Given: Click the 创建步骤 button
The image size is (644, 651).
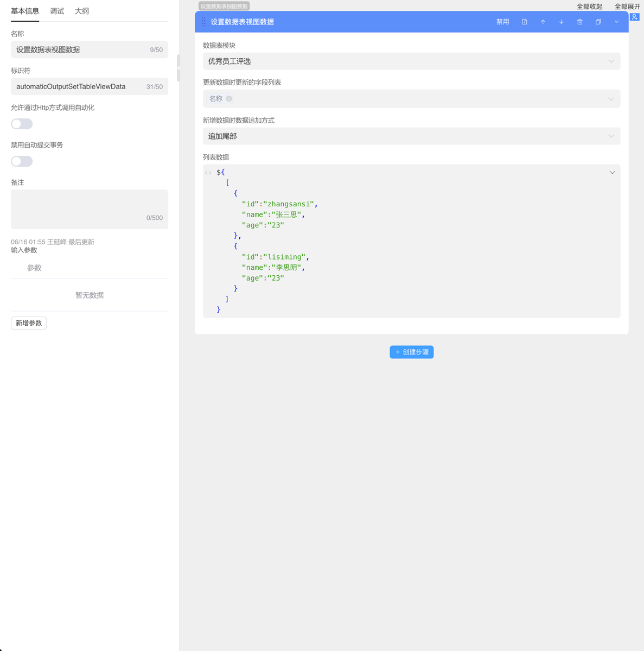Looking at the screenshot, I should coord(411,352).
